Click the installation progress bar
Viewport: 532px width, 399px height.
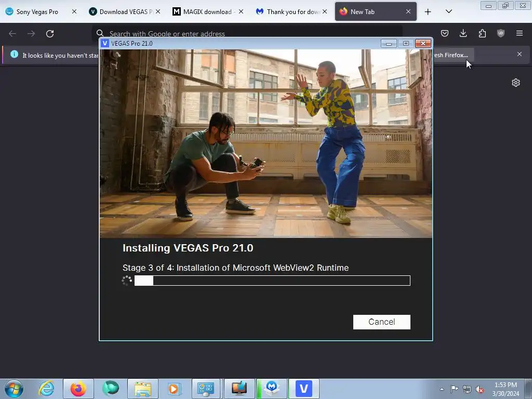(x=272, y=281)
